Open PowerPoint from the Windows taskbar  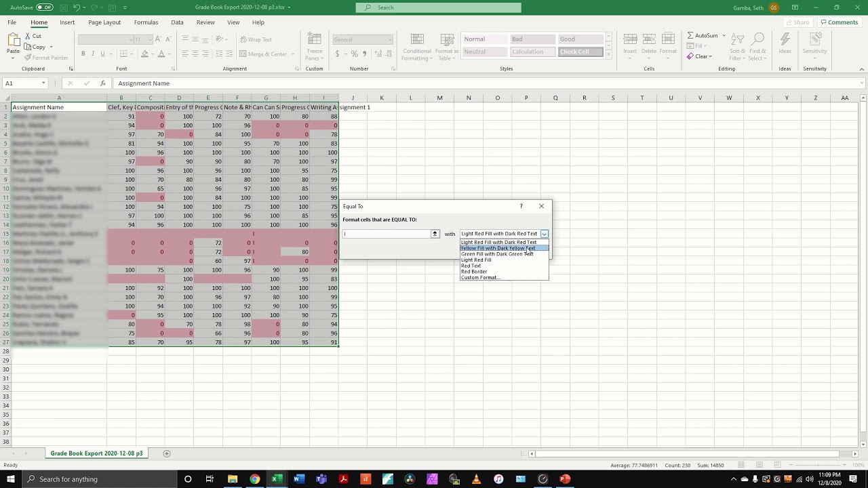point(565,479)
